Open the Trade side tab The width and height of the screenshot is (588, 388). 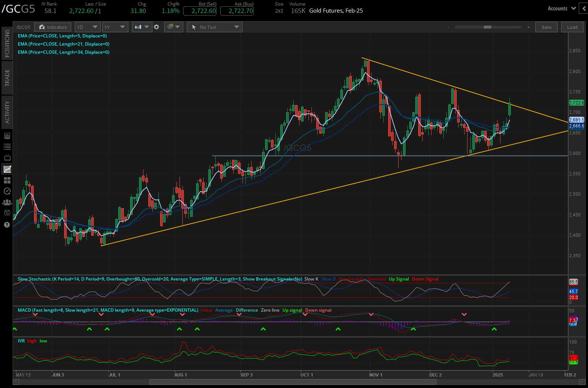click(x=7, y=77)
